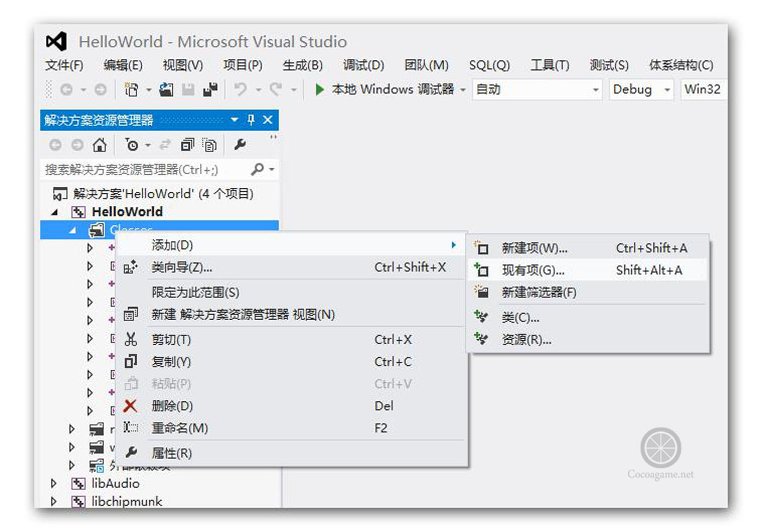This screenshot has height=532, width=763.
Task: Open the debugger target dropdown arrow
Action: pos(463,90)
